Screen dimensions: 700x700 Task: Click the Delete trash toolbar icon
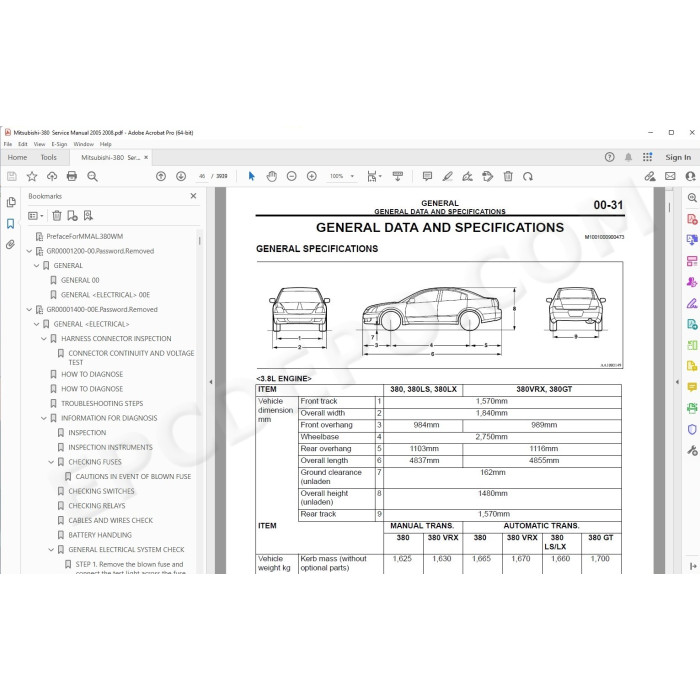tap(508, 176)
